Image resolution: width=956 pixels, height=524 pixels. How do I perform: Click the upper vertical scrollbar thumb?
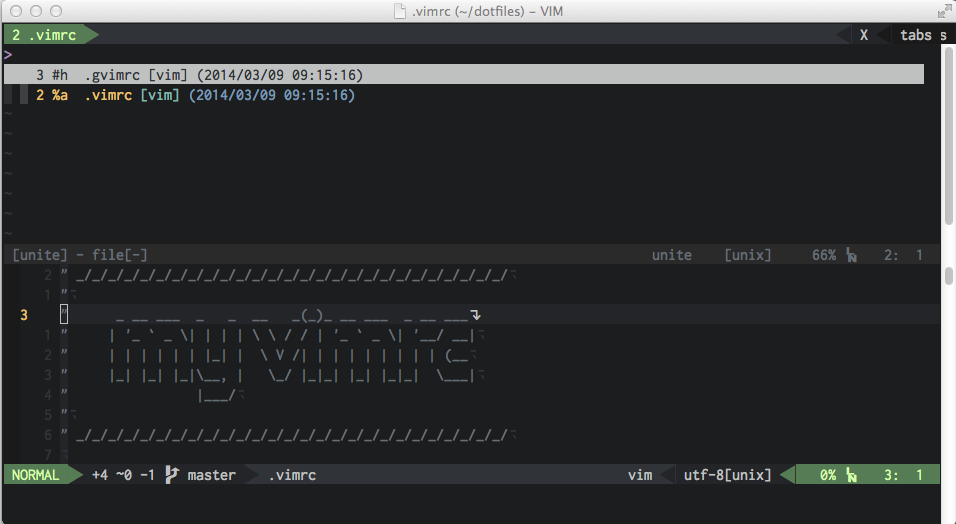[x=949, y=135]
